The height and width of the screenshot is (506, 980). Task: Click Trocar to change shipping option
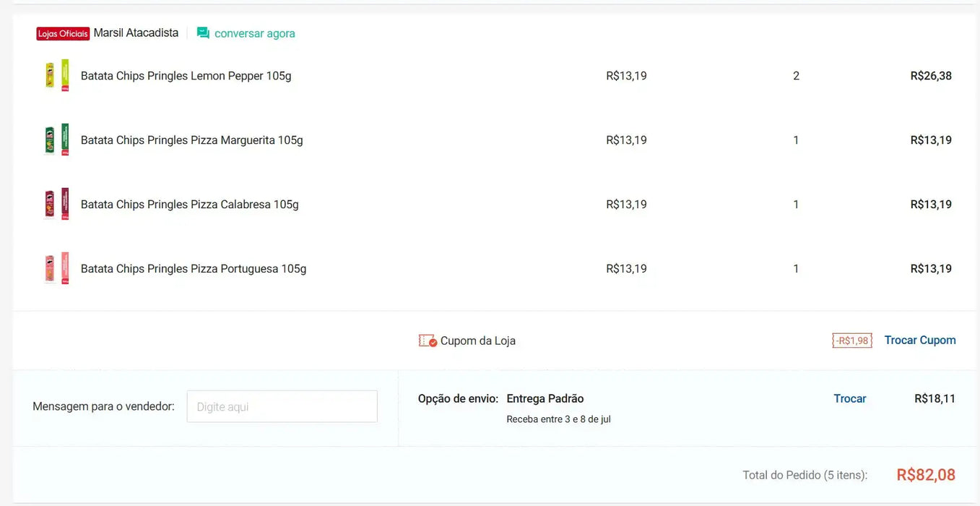point(849,398)
